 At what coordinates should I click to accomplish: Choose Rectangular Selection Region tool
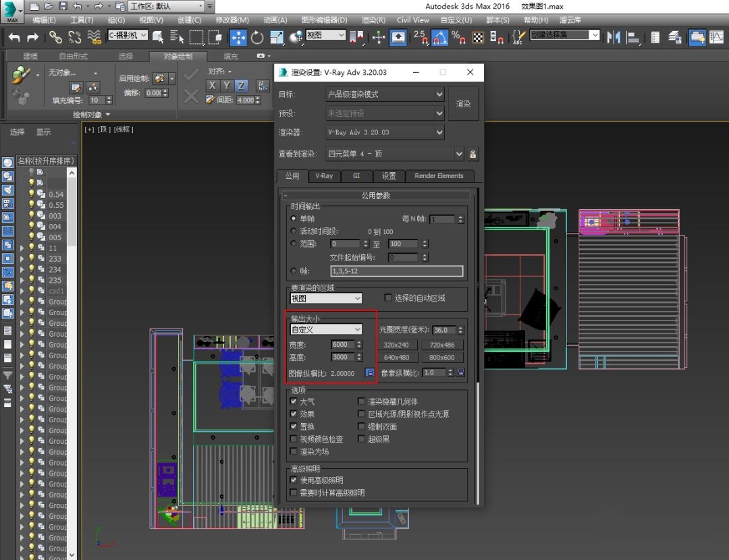pos(196,37)
